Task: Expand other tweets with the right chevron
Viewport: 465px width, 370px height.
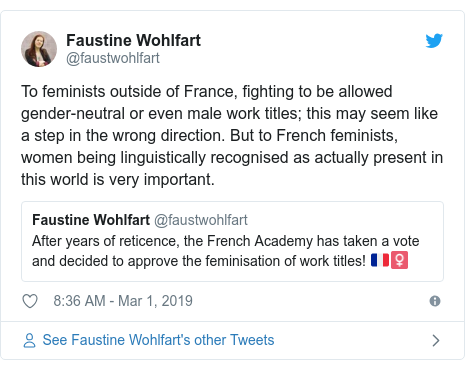Action: [x=435, y=340]
